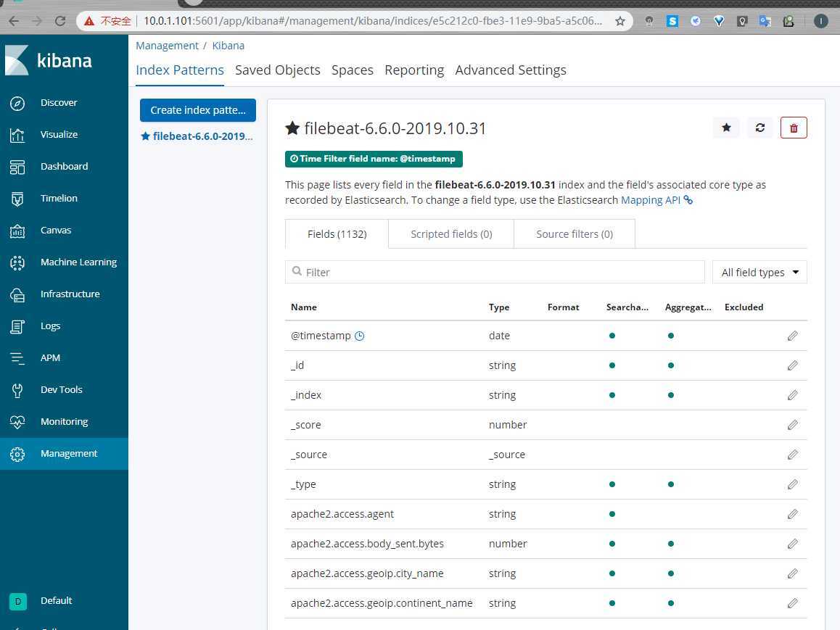Edit apache2.access.body_sent.bytes field
Viewport: 840px width, 630px height.
tap(793, 544)
